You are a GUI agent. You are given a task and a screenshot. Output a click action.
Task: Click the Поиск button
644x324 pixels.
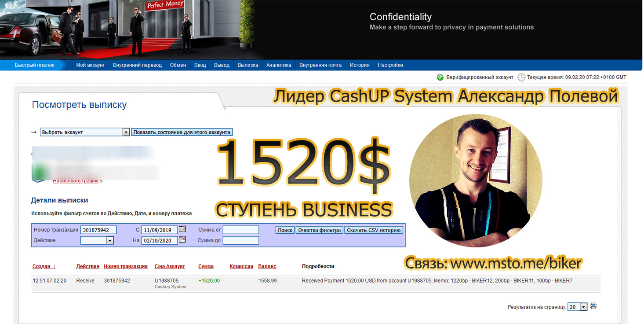285,230
